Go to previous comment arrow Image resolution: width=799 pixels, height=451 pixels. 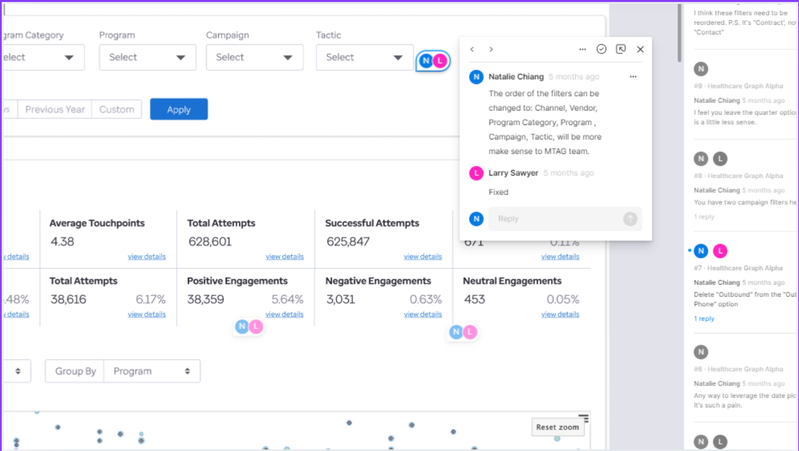pyautogui.click(x=472, y=49)
